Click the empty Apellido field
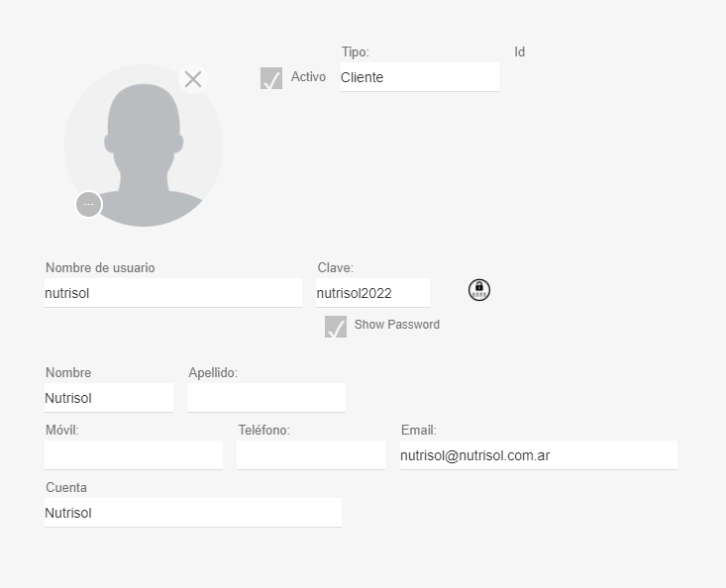The width and height of the screenshot is (726, 588). (266, 398)
